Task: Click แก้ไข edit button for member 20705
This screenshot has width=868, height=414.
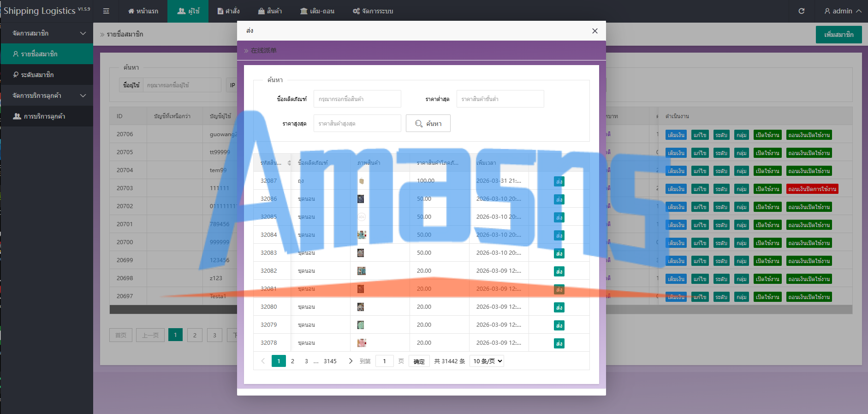Action: tap(700, 153)
